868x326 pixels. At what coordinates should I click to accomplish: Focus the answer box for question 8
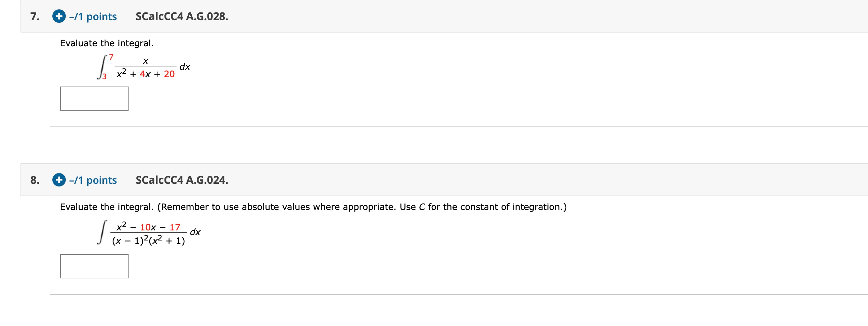click(x=94, y=266)
